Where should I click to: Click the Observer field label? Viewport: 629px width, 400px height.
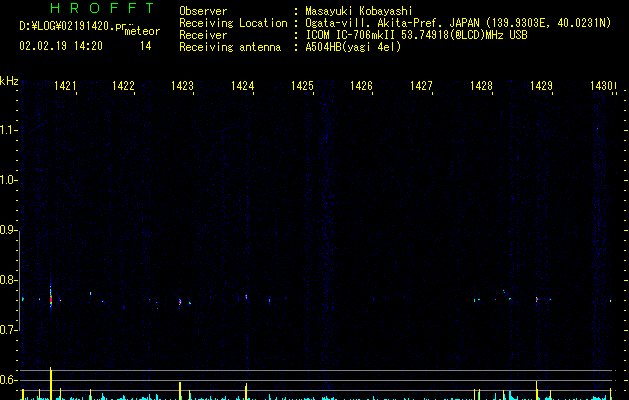tap(203, 11)
